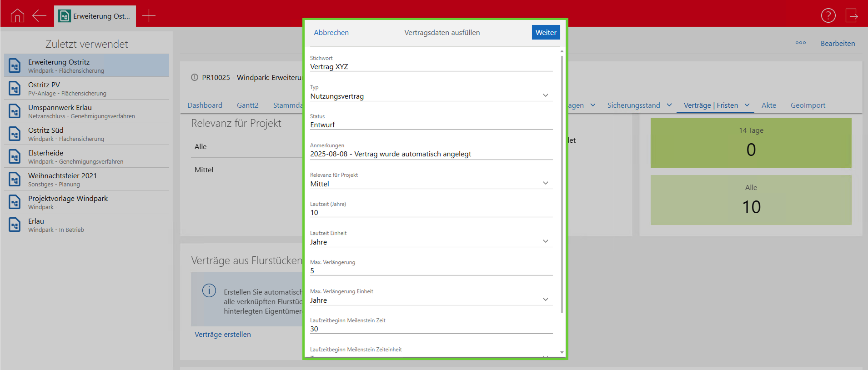Click the Verträge erstellen link
Screen dimensions: 868x370
point(222,334)
